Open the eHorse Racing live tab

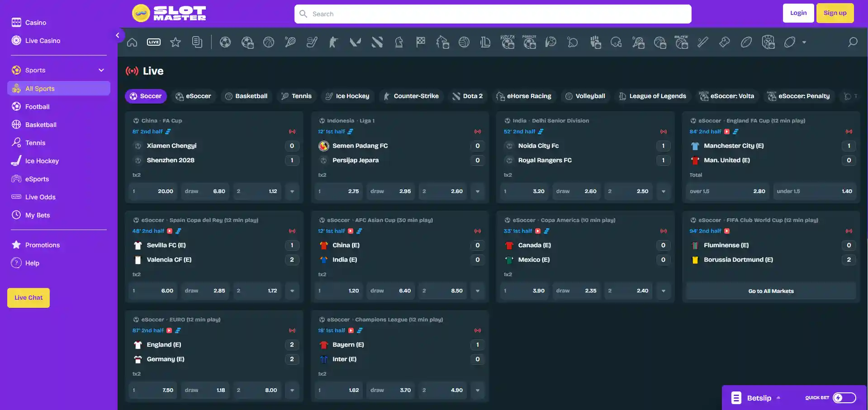tap(524, 96)
